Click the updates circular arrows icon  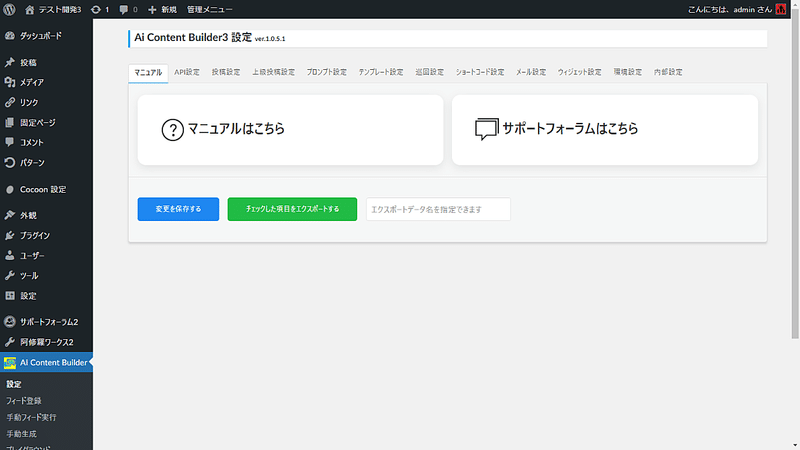click(x=95, y=9)
